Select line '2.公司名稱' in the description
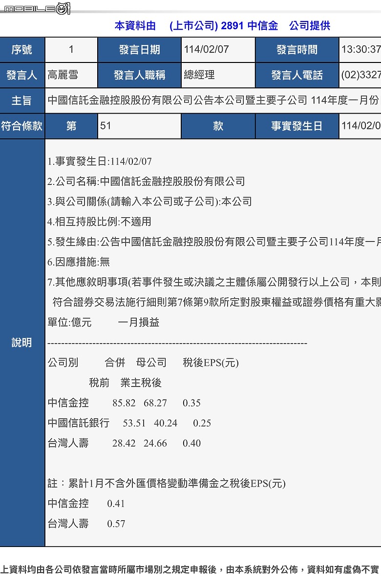 click(x=146, y=182)
